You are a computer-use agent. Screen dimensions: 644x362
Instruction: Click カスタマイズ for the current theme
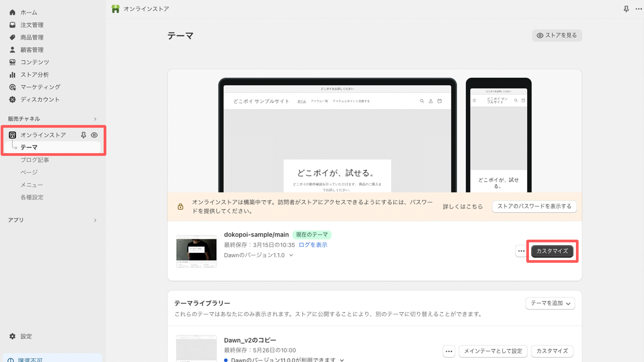click(552, 251)
